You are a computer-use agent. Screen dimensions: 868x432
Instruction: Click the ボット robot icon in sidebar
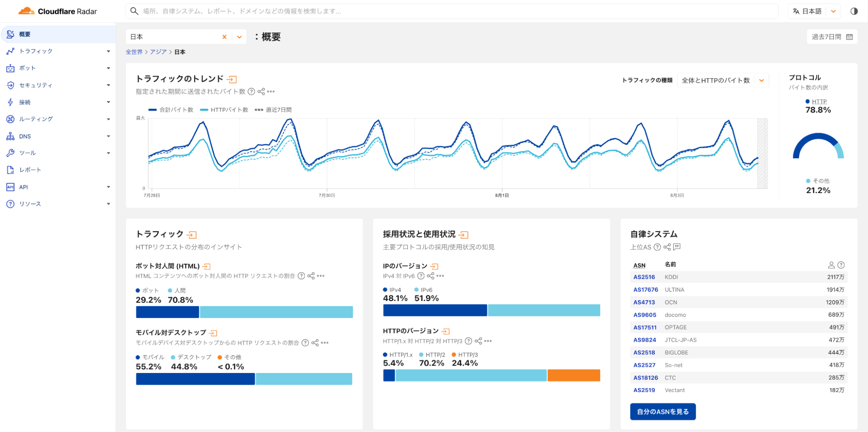point(10,68)
